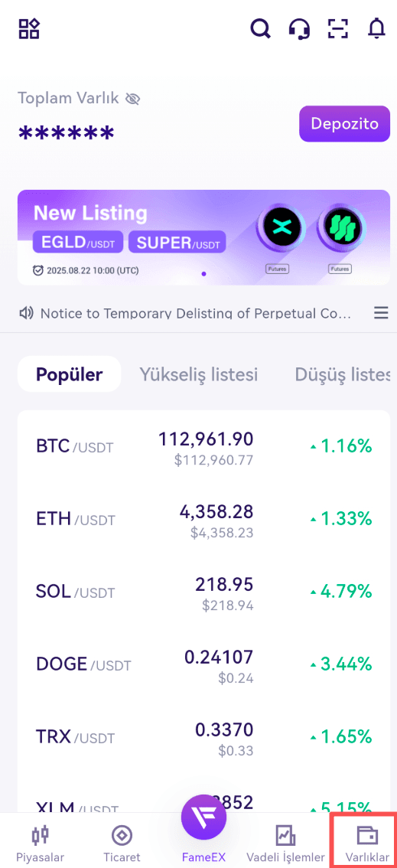Screen dimensions: 397x868
Task: Tap the central FameEX logo button
Action: coord(203,817)
